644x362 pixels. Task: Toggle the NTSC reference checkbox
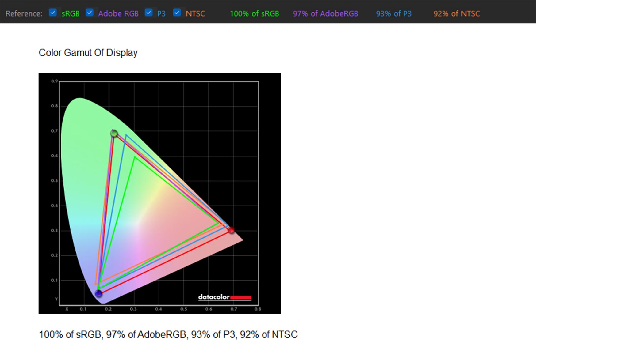[177, 13]
